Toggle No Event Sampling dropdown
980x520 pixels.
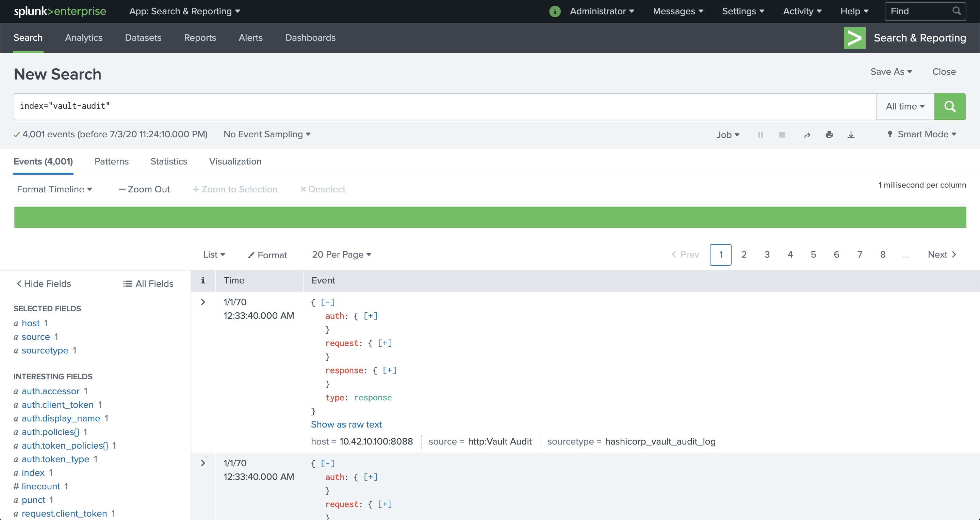(265, 135)
